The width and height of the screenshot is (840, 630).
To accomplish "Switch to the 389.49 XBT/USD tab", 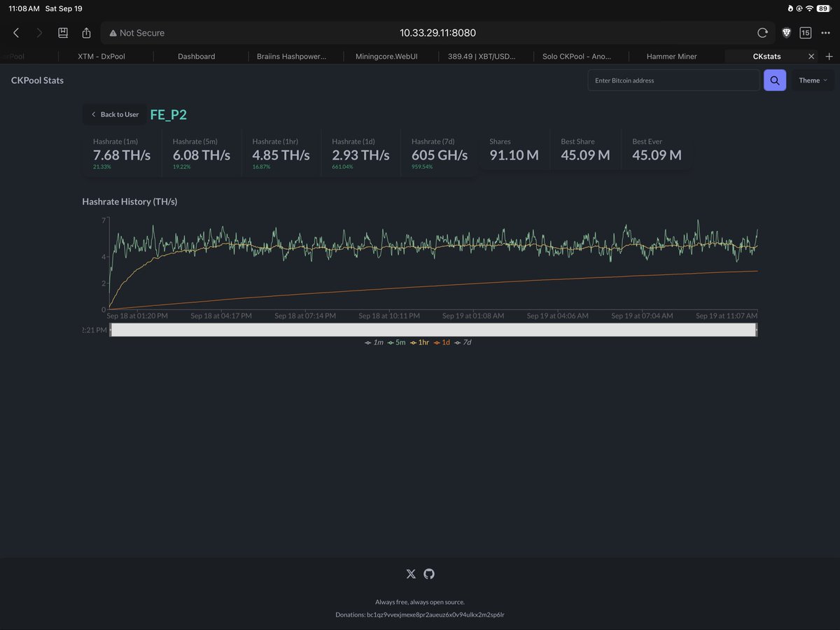I will (482, 56).
